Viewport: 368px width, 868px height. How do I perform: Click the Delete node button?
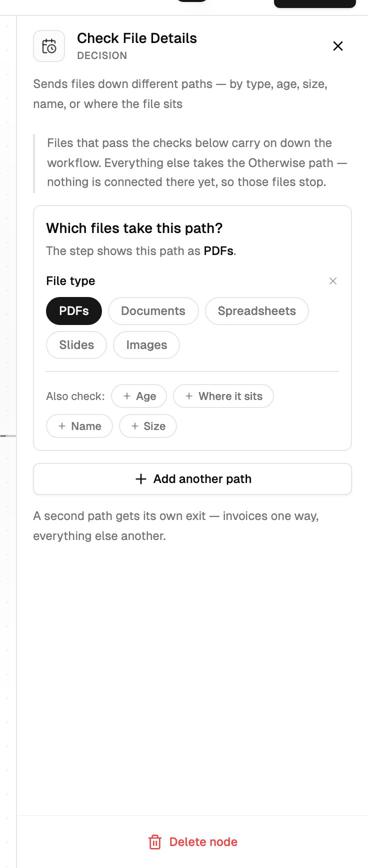(192, 842)
